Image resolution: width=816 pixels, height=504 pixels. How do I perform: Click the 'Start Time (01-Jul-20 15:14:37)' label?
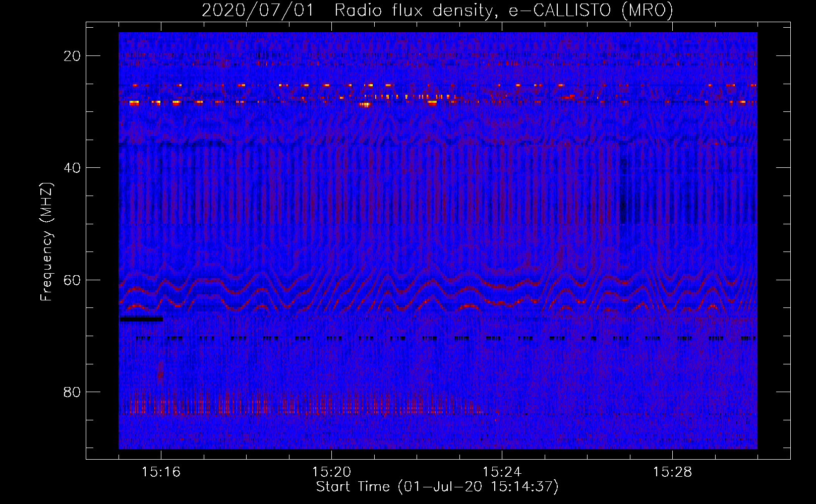click(x=437, y=487)
